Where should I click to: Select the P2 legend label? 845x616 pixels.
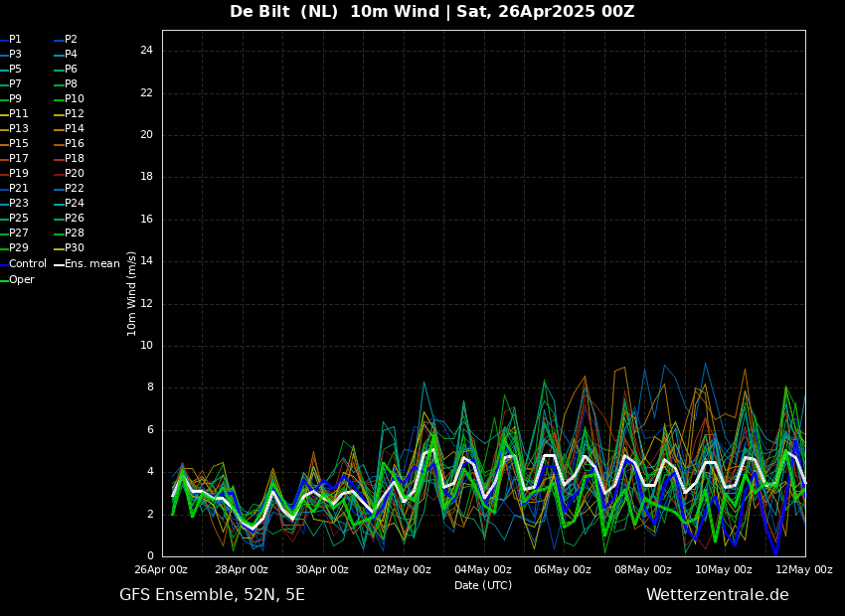pos(71,40)
